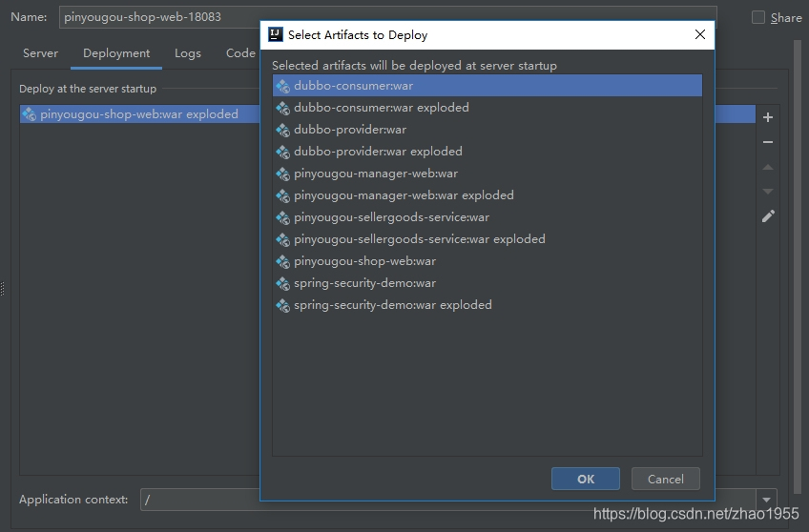This screenshot has height=532, width=809.
Task: Select dubbo-provider:war exploded artifact
Action: pos(487,152)
